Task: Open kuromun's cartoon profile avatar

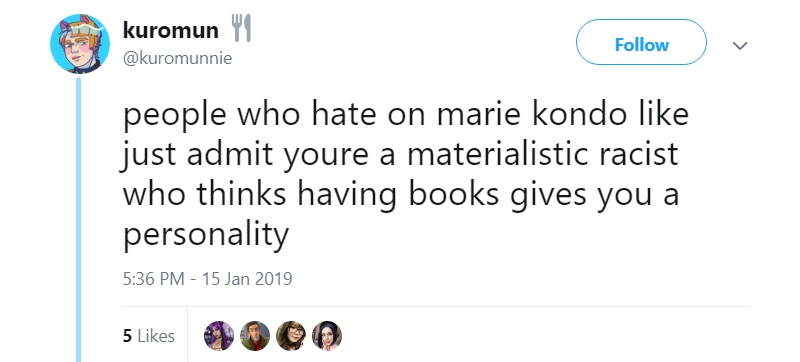Action: [x=80, y=44]
